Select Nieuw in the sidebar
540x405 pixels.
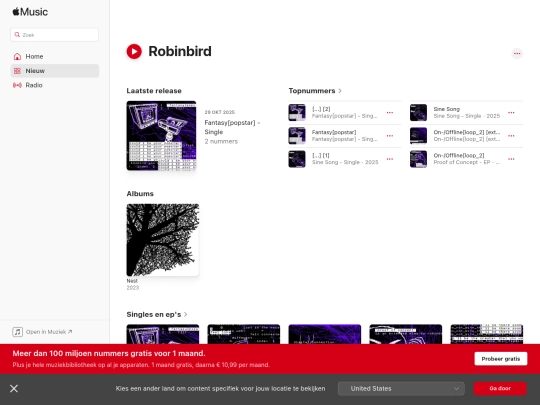[54, 71]
